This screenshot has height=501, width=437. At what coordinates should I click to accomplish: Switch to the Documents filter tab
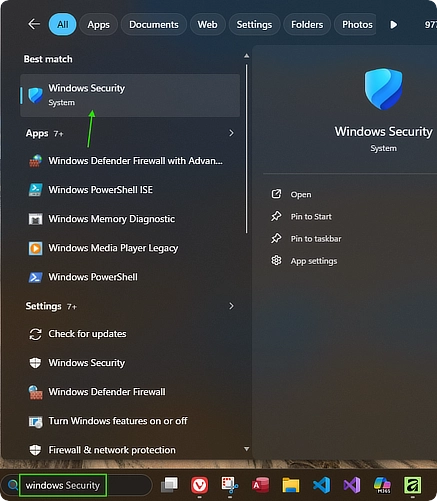(x=154, y=25)
